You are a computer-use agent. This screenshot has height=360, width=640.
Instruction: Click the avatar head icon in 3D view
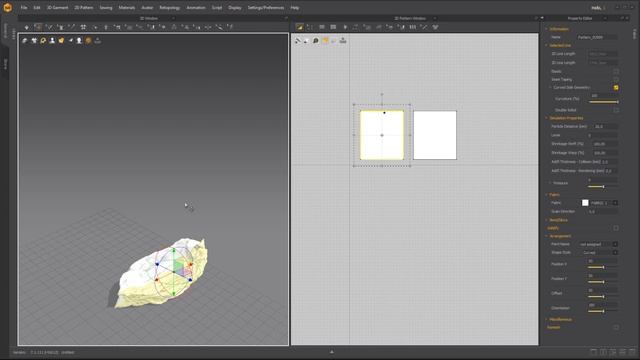(79, 40)
